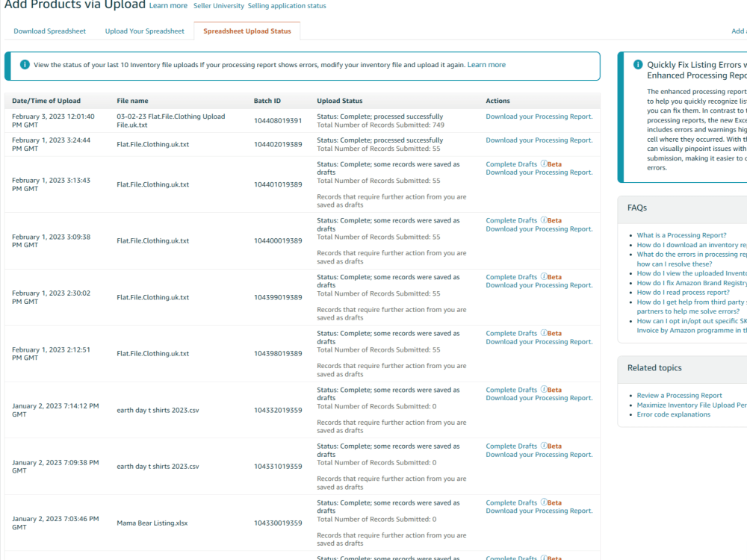Viewport: 747px width, 560px height.
Task: Download Processing Report for batch 104399019389
Action: [539, 285]
